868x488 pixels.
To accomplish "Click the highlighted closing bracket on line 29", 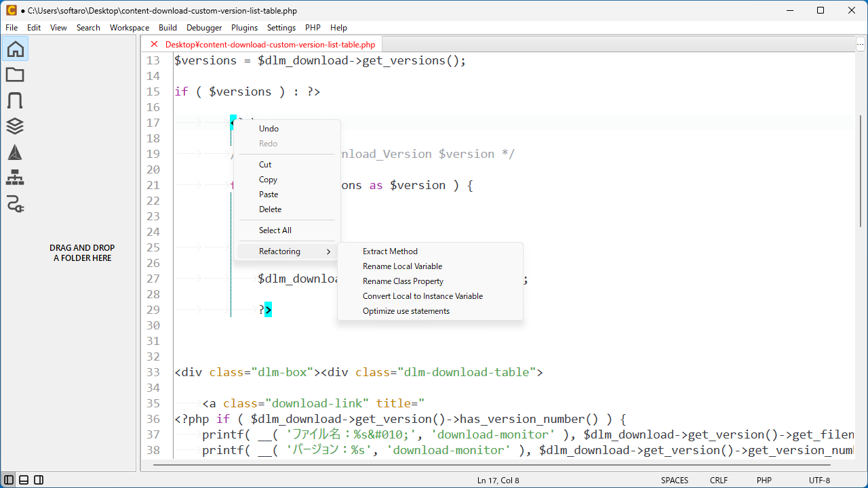I will (x=269, y=310).
